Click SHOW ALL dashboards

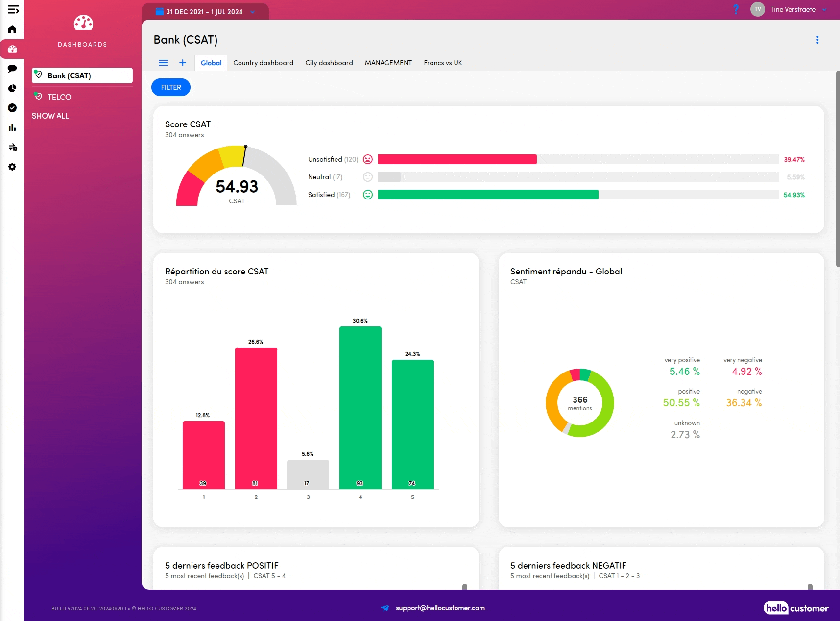pos(50,116)
